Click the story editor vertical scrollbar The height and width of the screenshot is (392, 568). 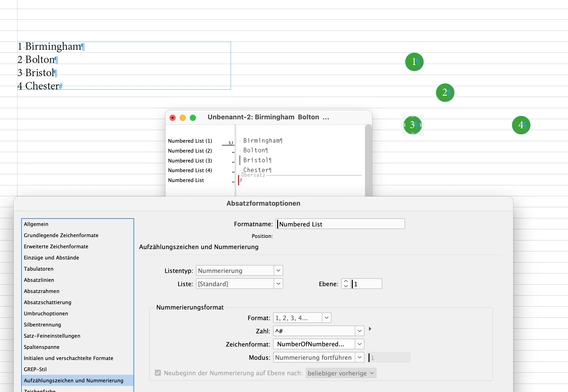pyautogui.click(x=368, y=160)
